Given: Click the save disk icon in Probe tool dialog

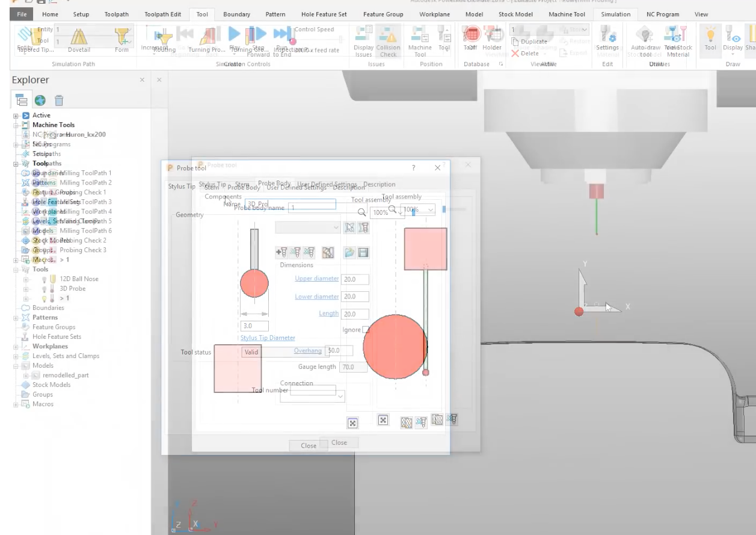Looking at the screenshot, I should click(x=363, y=253).
